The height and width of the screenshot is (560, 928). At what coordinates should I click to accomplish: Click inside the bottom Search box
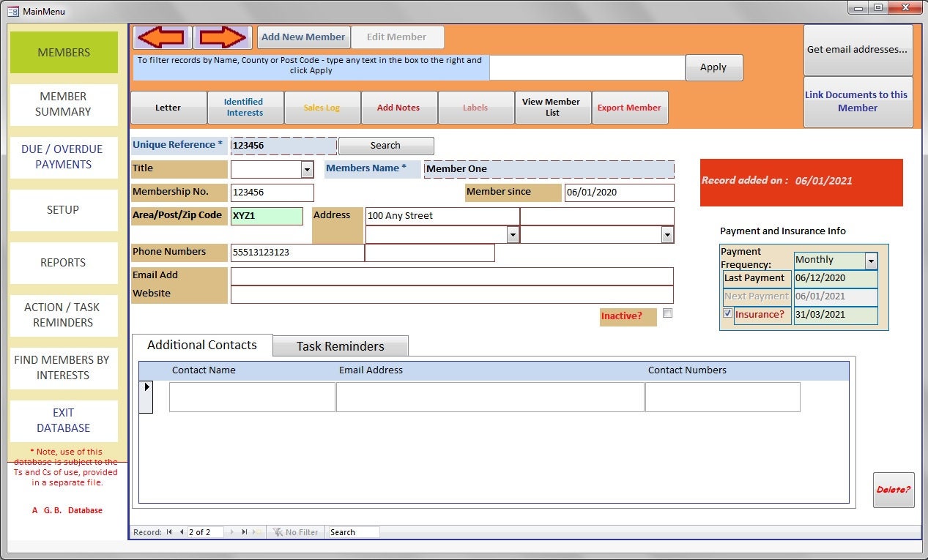[353, 532]
